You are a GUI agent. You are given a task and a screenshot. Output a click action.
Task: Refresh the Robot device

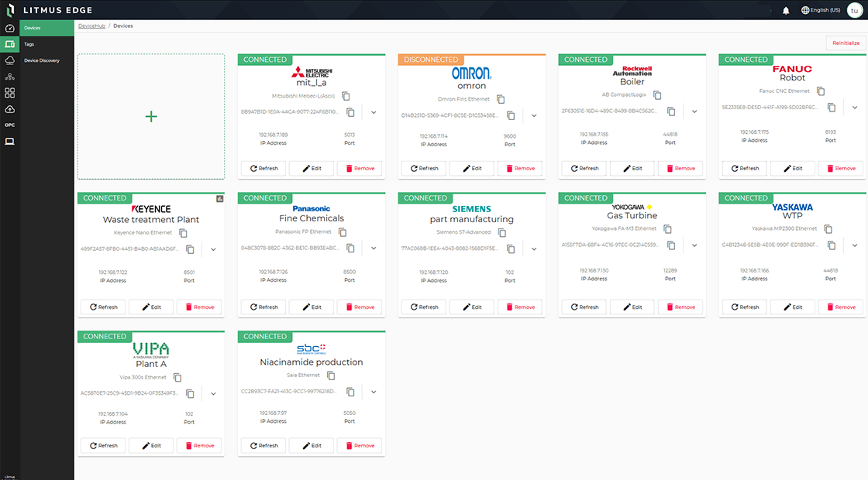point(745,168)
